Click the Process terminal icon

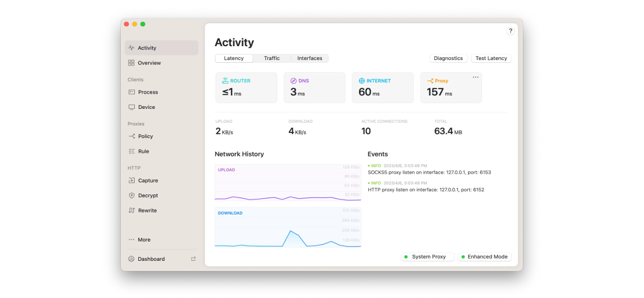[x=131, y=92]
